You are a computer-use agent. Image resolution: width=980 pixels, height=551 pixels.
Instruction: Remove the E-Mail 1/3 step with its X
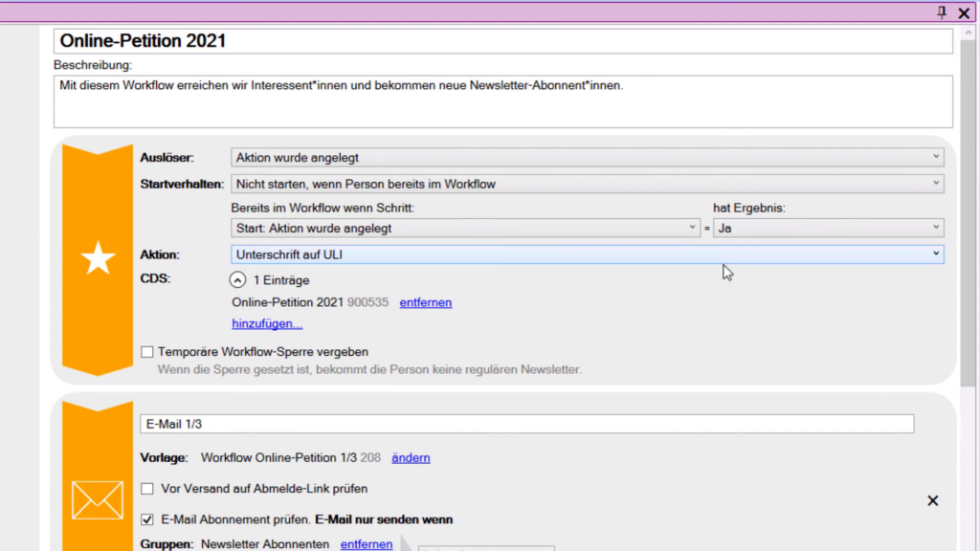click(932, 500)
